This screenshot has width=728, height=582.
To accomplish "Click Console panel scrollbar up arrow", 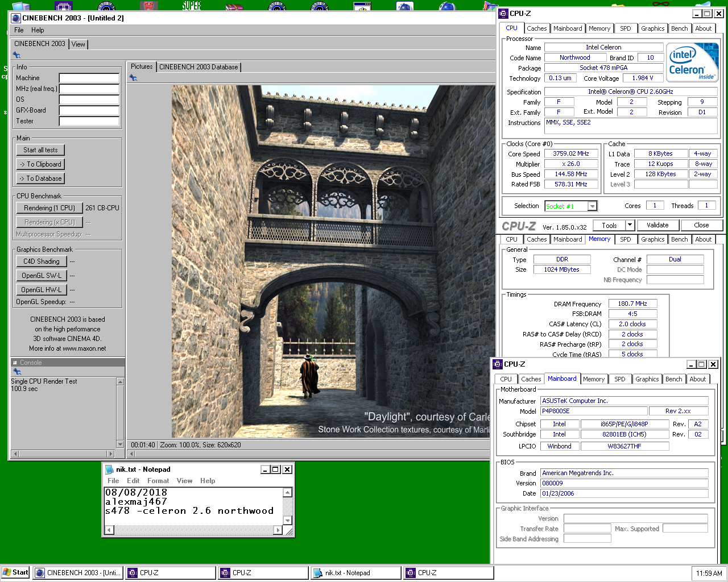I will pos(120,381).
